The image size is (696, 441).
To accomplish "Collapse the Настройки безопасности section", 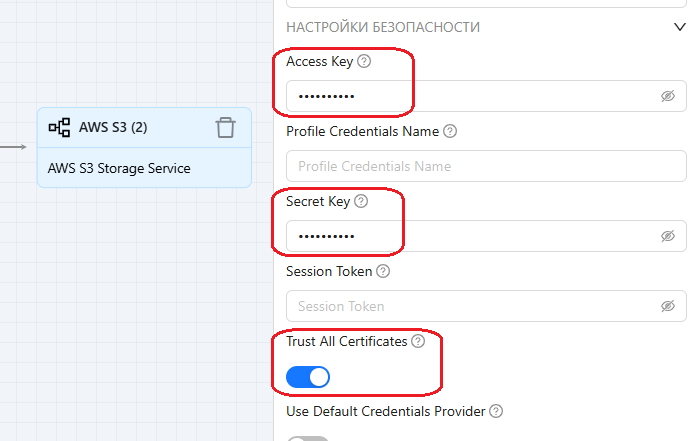I will click(x=680, y=28).
